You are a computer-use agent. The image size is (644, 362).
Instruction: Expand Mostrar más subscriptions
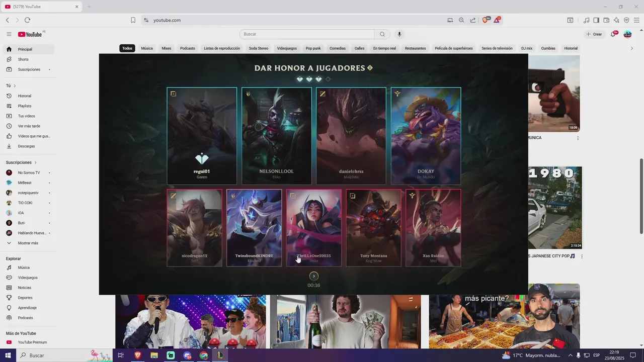tap(28, 243)
